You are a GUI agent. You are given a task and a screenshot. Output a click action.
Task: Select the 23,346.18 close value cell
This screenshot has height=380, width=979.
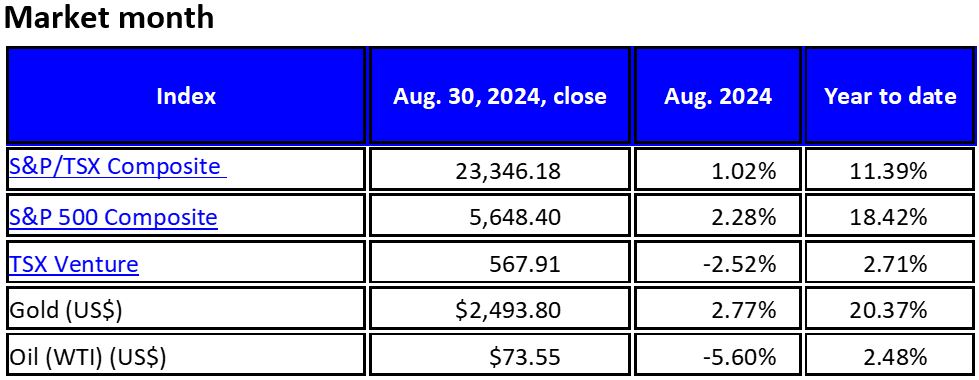click(x=499, y=169)
